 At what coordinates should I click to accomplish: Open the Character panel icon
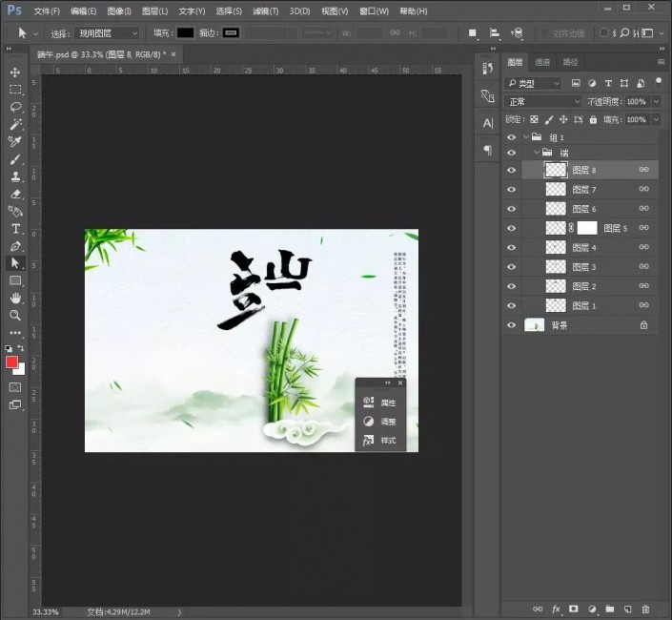[488, 123]
